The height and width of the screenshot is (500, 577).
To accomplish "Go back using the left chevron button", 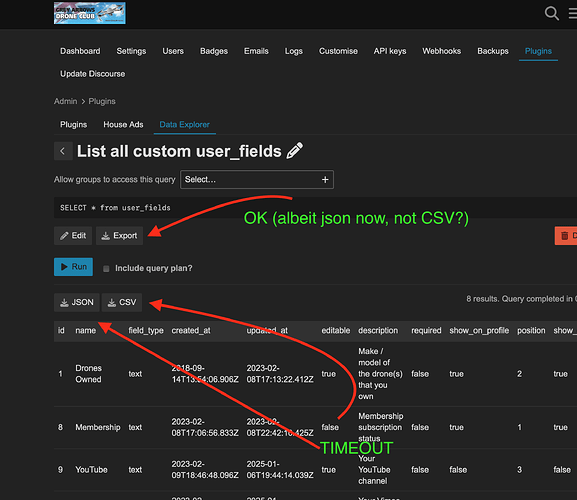I will (x=63, y=151).
